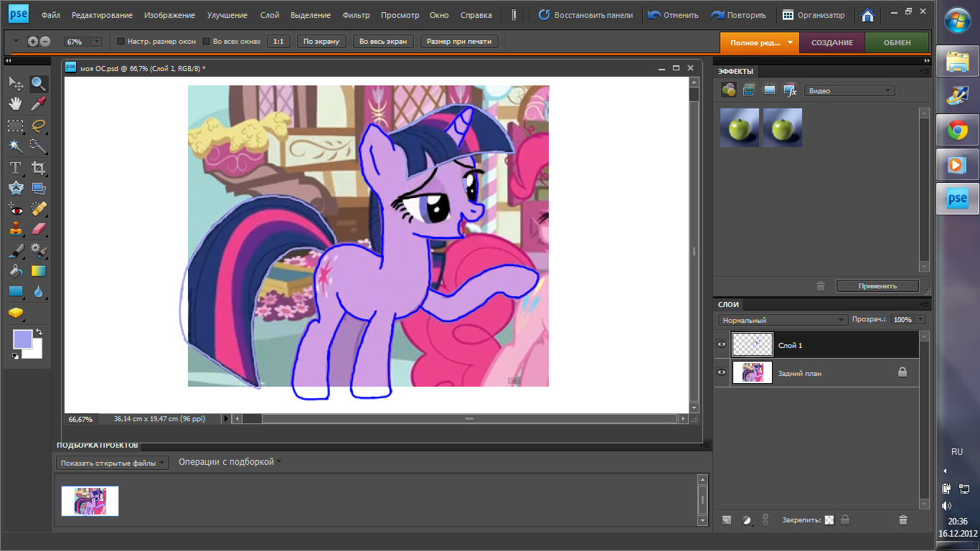
Task: Click the foreground lavender color swatch
Action: click(x=22, y=339)
